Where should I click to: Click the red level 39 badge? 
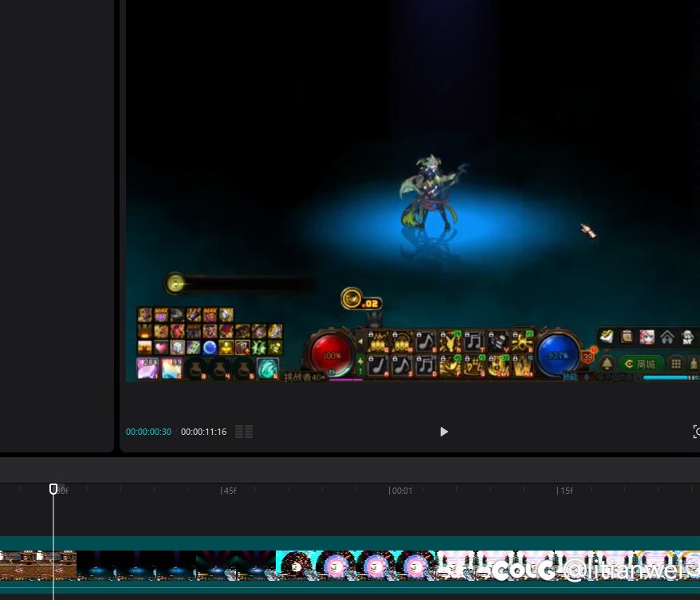click(x=588, y=357)
